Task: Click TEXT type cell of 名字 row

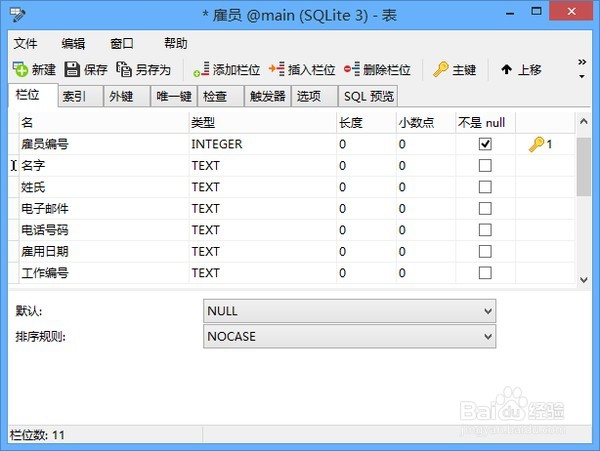Action: (x=262, y=166)
